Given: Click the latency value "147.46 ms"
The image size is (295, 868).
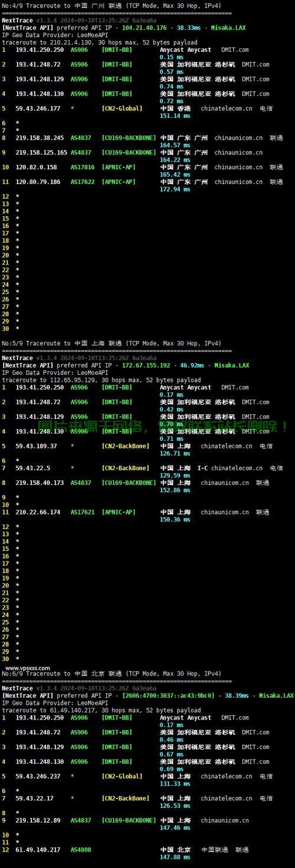Looking at the screenshot, I should pyautogui.click(x=175, y=828).
